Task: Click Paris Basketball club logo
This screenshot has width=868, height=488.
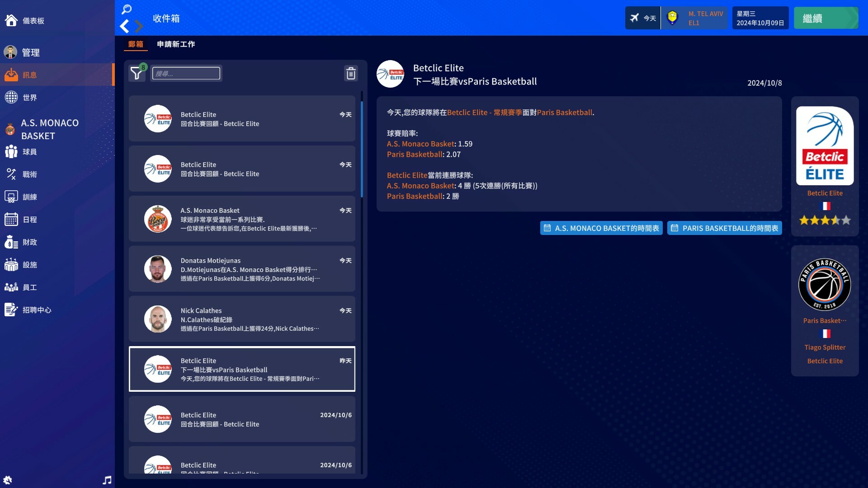Action: pyautogui.click(x=825, y=285)
